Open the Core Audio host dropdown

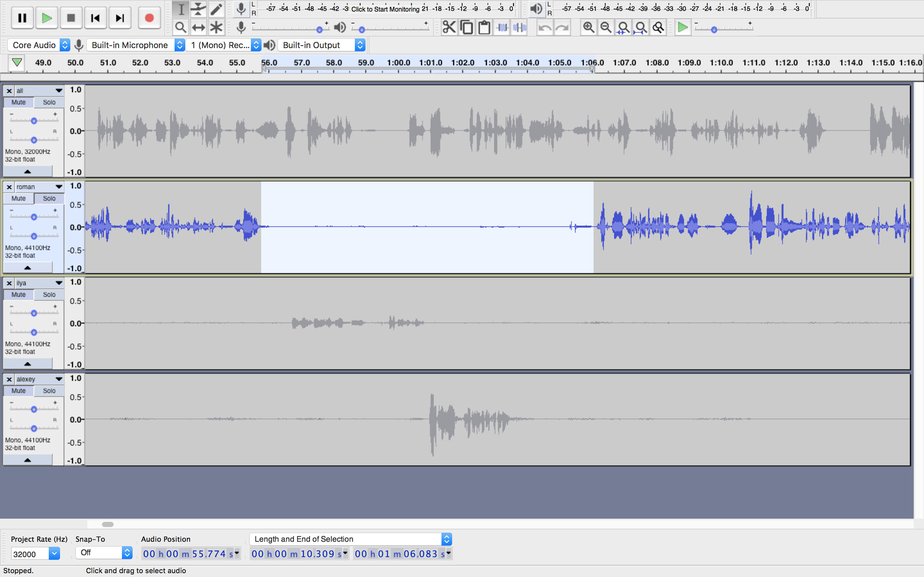tap(38, 45)
